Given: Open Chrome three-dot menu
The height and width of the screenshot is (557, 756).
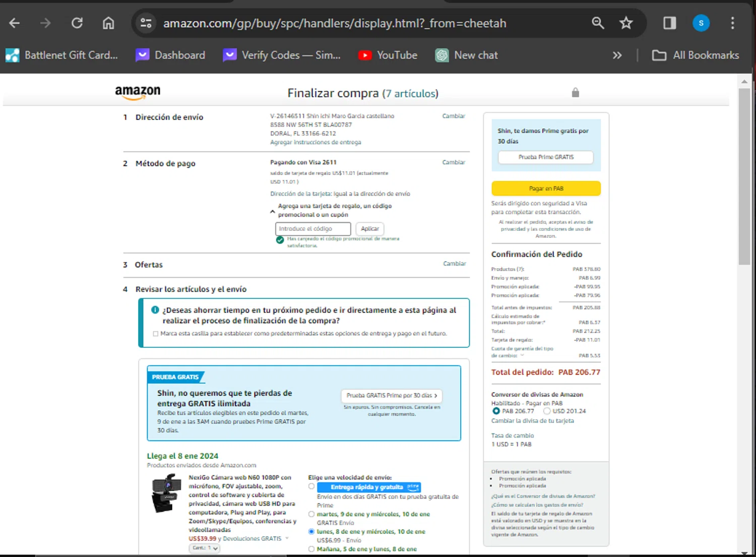Looking at the screenshot, I should click(732, 23).
